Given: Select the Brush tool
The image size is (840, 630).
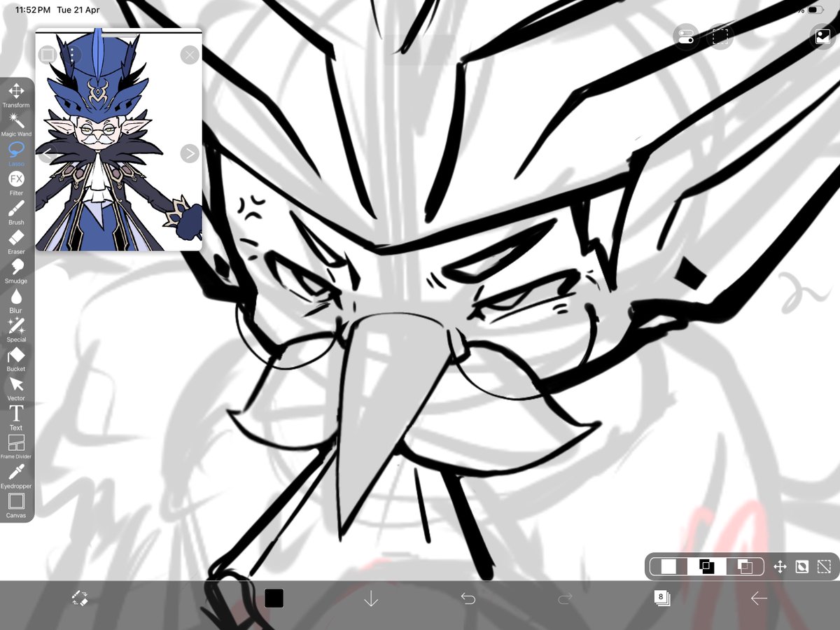Looking at the screenshot, I should point(16,212).
